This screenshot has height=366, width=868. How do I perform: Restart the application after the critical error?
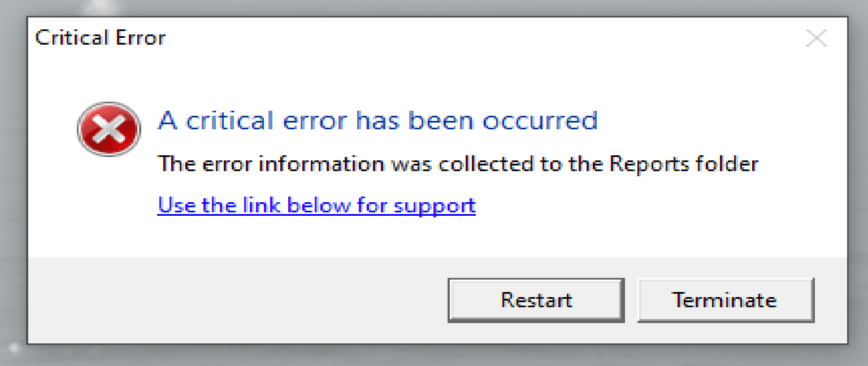tap(536, 300)
